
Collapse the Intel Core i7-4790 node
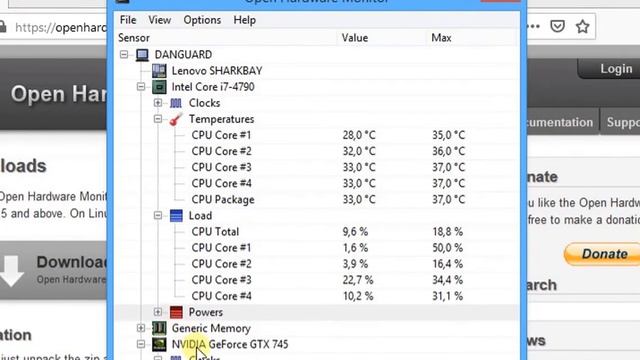[x=141, y=87]
